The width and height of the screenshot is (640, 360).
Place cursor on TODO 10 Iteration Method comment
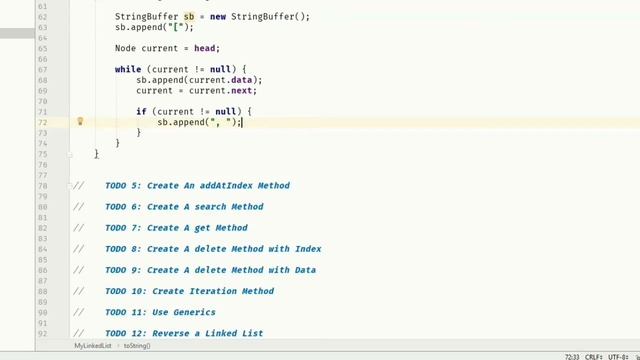(x=189, y=291)
